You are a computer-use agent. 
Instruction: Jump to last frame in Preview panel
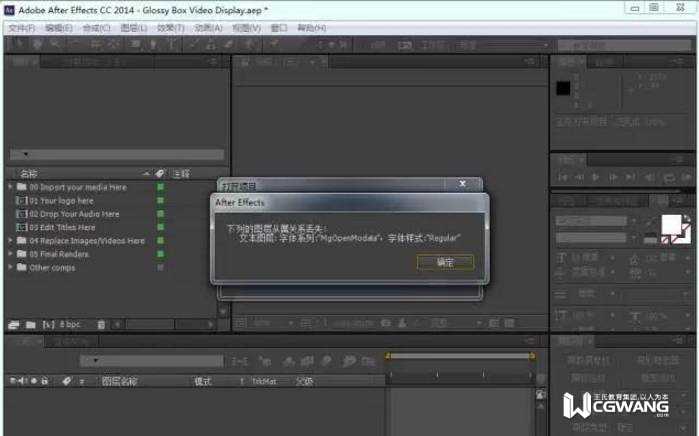[x=631, y=177]
